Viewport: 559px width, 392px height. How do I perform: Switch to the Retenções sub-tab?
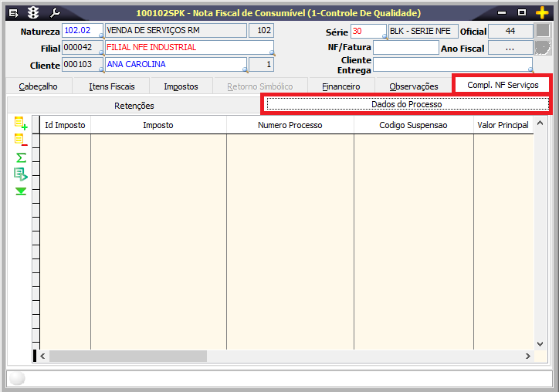pos(134,106)
